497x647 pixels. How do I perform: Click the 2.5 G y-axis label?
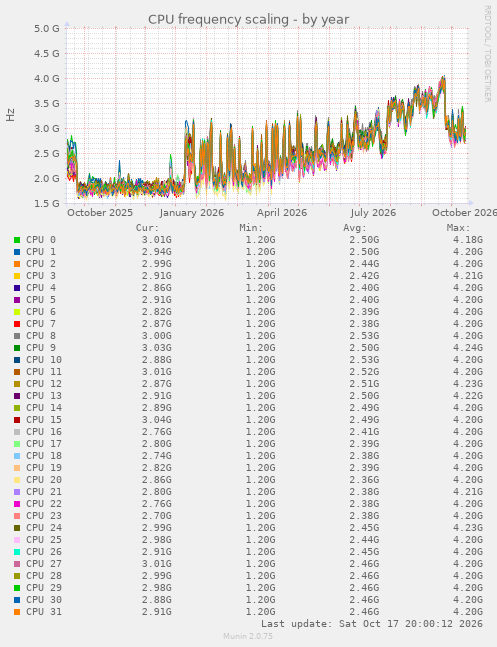[x=47, y=153]
